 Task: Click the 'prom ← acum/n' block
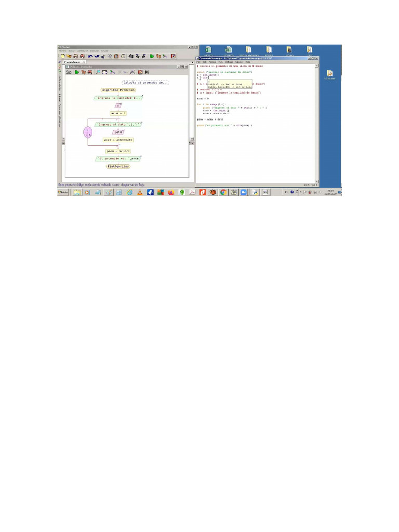pos(118,151)
